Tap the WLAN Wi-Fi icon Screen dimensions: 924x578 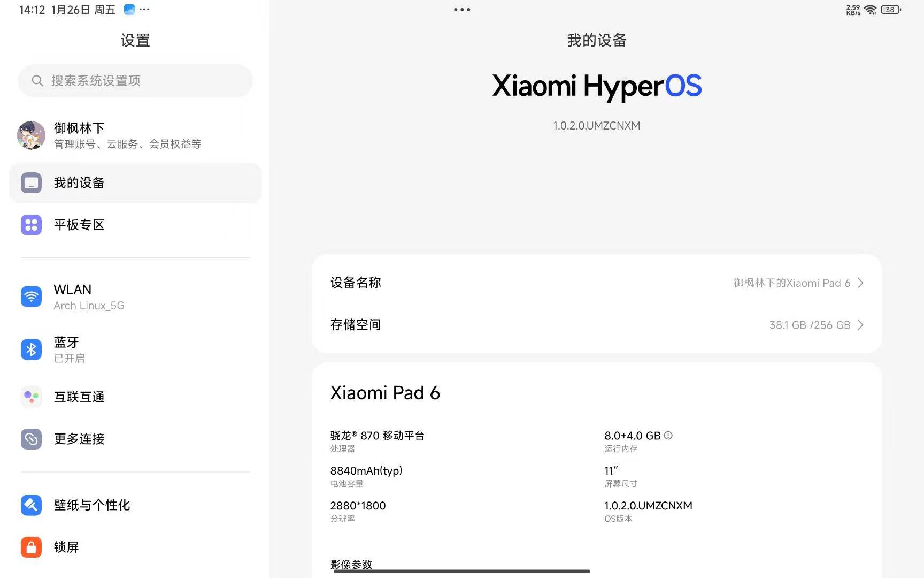[31, 296]
